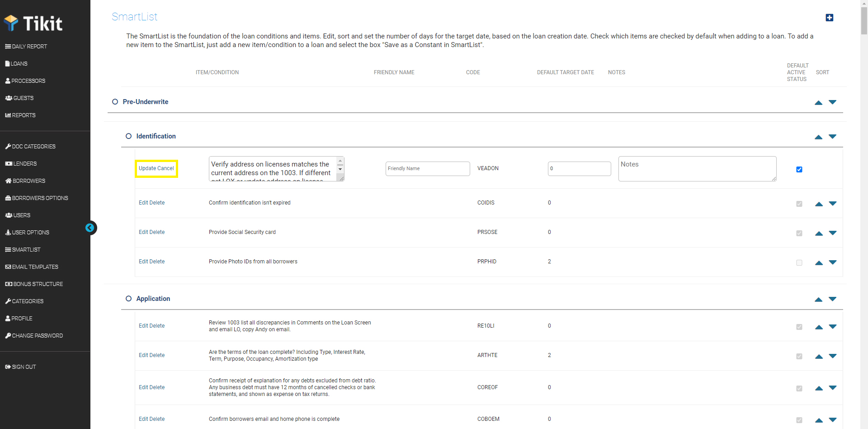Move the Pre-Underwrite section down

[x=833, y=103]
